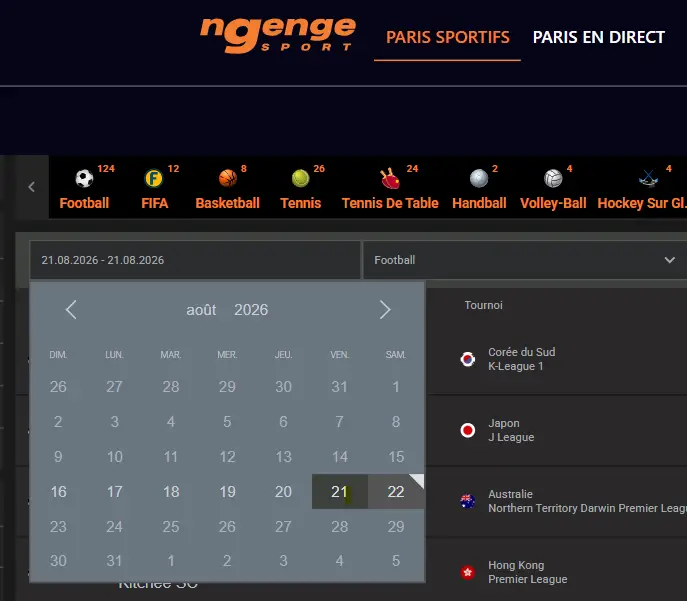Image resolution: width=687 pixels, height=601 pixels.
Task: Select August 21 in calendar
Action: pos(340,491)
